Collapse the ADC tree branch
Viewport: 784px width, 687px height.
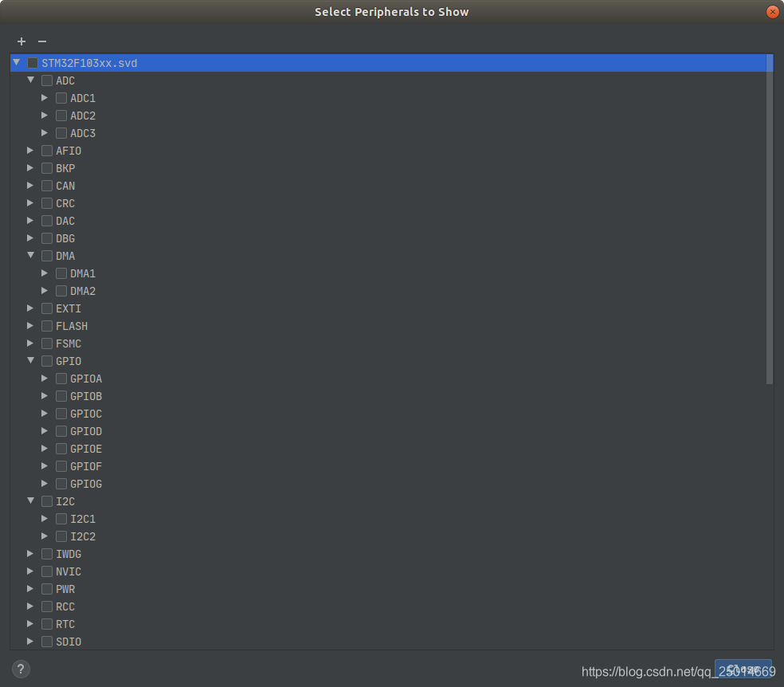pyautogui.click(x=30, y=80)
